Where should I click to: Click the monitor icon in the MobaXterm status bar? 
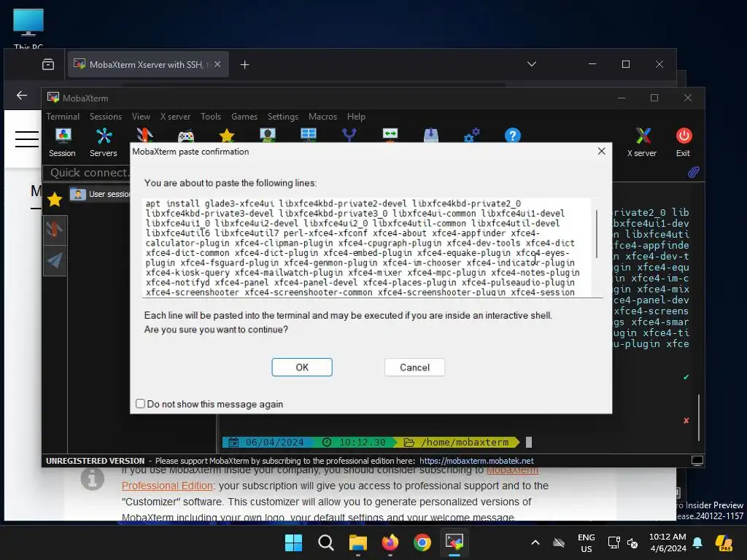697,461
